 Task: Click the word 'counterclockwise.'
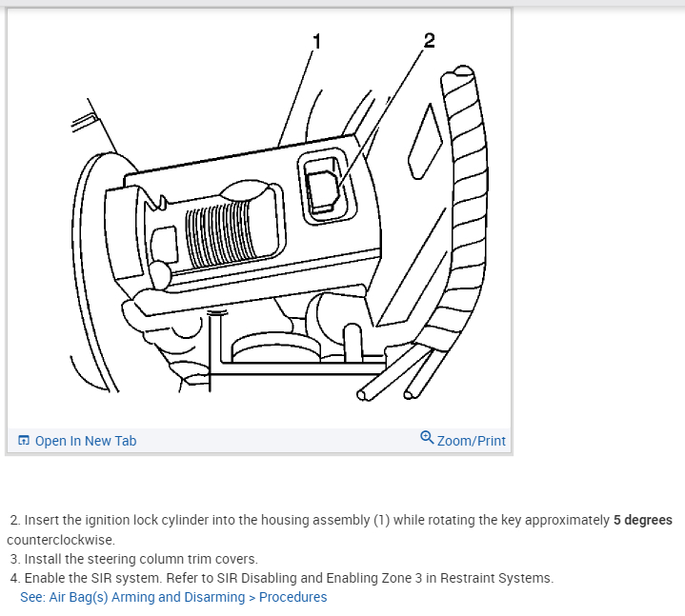coord(61,540)
